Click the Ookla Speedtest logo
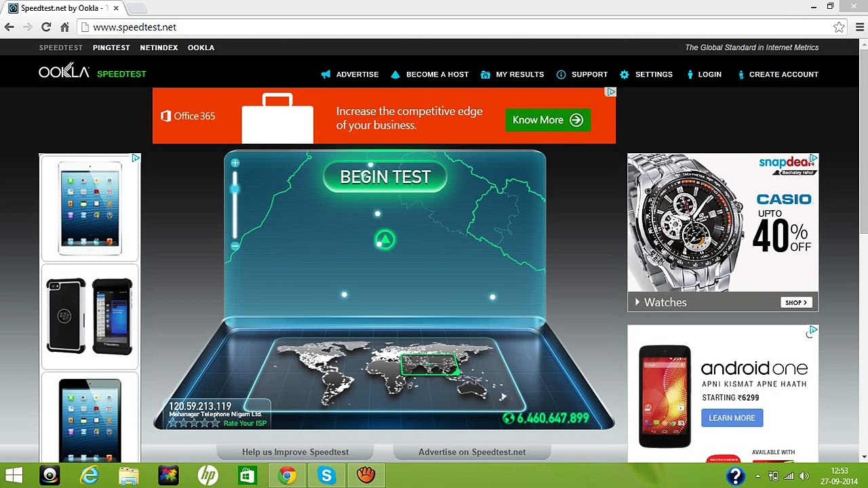 point(92,72)
